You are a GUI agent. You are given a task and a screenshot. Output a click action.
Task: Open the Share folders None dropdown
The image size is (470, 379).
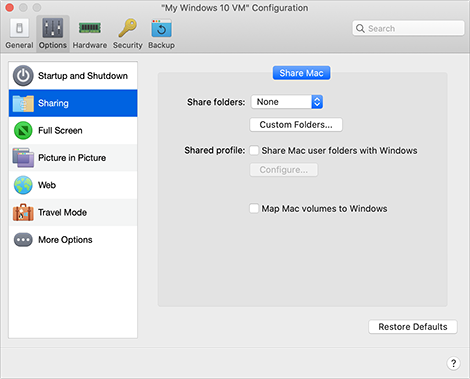coord(287,102)
